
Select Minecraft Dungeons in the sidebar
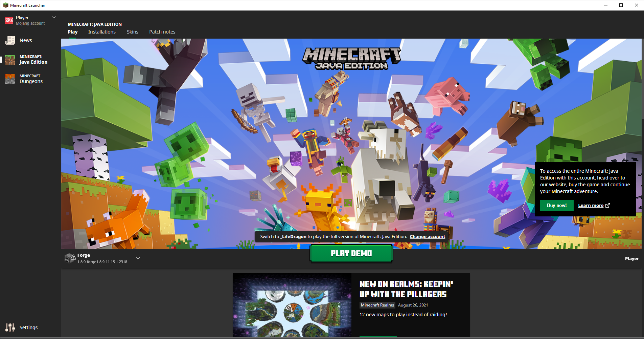[30, 79]
